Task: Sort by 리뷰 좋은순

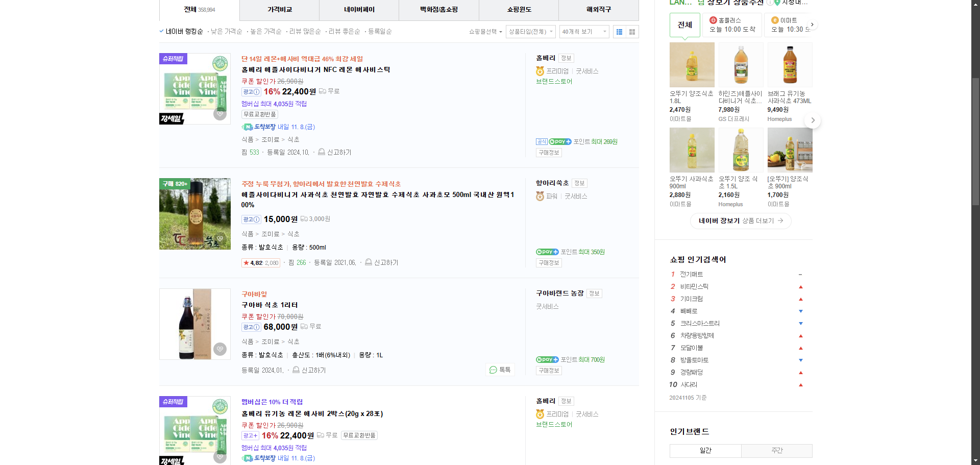Action: coord(345,32)
